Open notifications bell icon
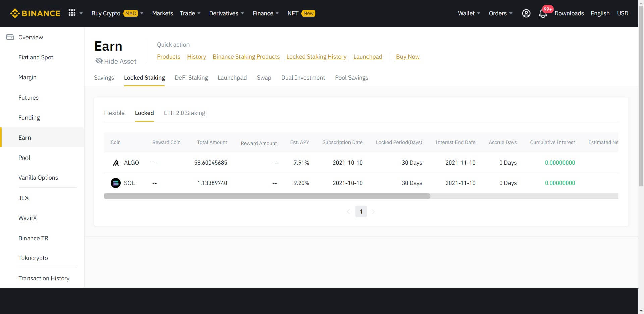 [x=543, y=14]
